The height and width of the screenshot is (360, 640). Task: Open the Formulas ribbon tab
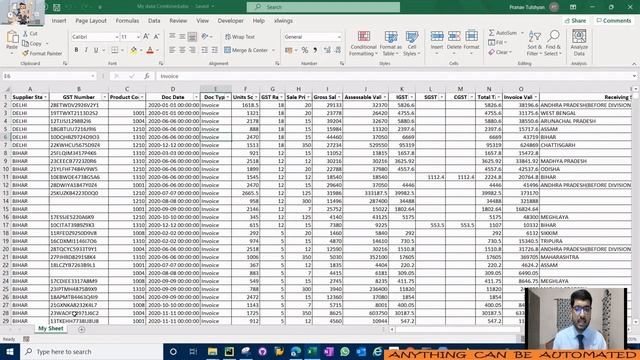(x=127, y=20)
